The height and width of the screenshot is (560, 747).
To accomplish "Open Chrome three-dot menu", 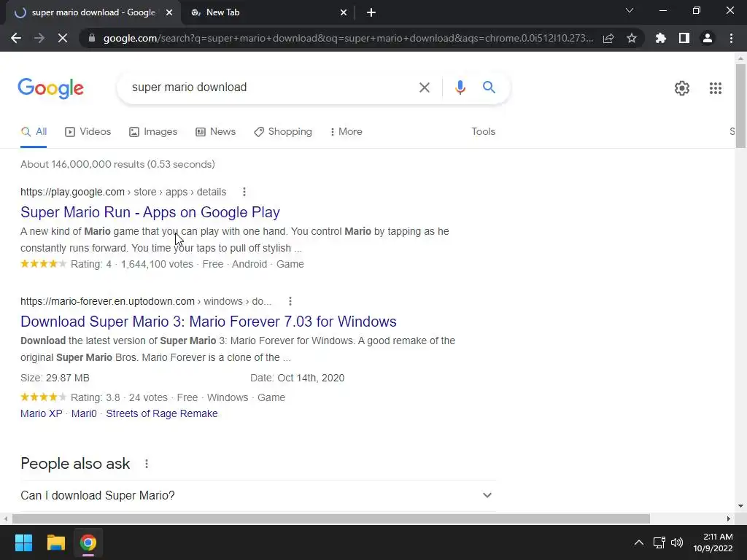I will pos(731,38).
